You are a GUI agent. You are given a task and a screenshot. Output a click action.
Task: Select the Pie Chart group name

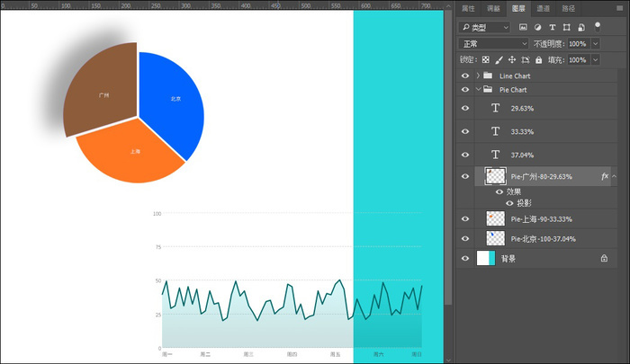[x=513, y=90]
